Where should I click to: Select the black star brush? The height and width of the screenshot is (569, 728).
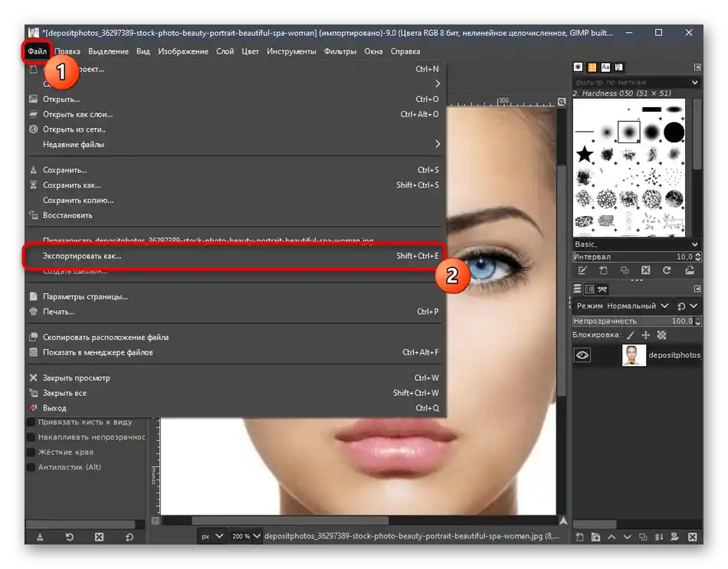point(585,155)
